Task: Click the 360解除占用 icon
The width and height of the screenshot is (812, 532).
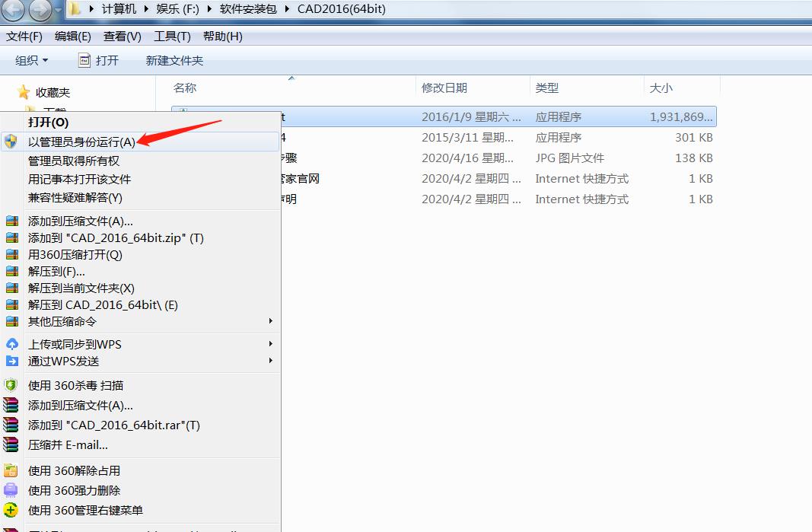Action: tap(11, 470)
